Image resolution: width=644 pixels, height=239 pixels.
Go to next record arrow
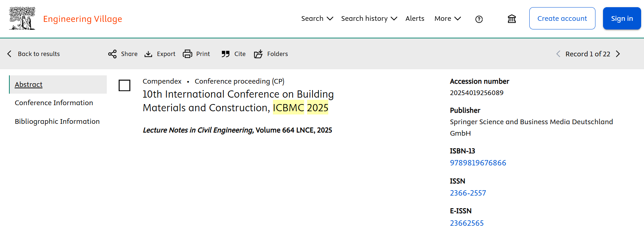[x=618, y=54]
